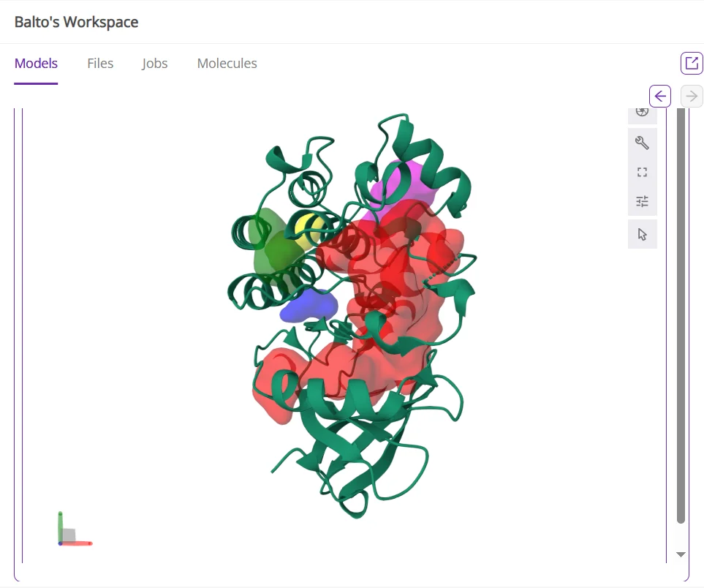704x588 pixels.
Task: Open the viewport settings sliders
Action: point(642,200)
